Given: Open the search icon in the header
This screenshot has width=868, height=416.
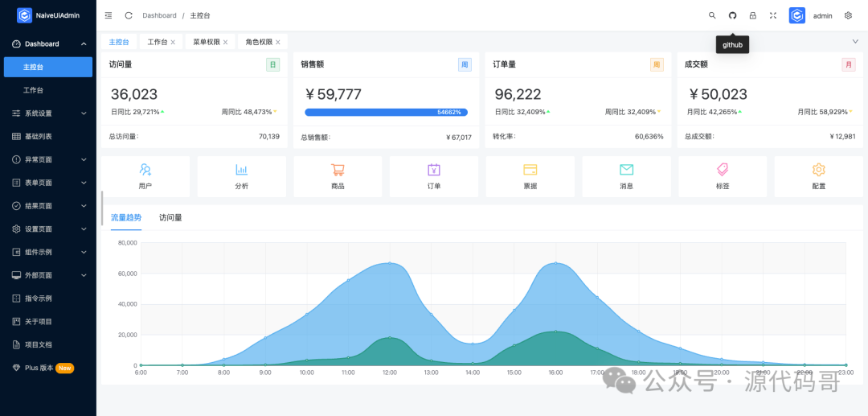Looking at the screenshot, I should [x=712, y=15].
